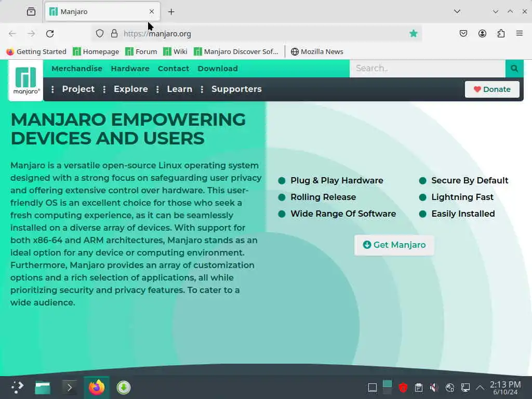
Task: Open Dolphin file manager in taskbar
Action: (x=43, y=388)
